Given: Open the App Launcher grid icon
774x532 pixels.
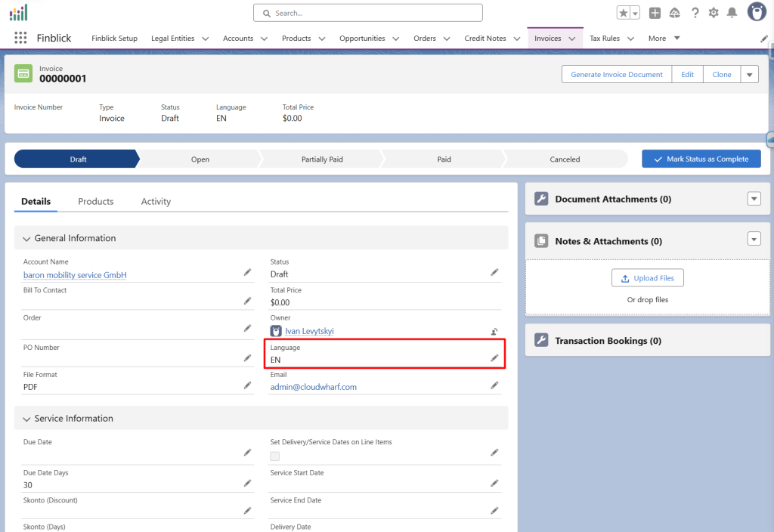Looking at the screenshot, I should [20, 38].
